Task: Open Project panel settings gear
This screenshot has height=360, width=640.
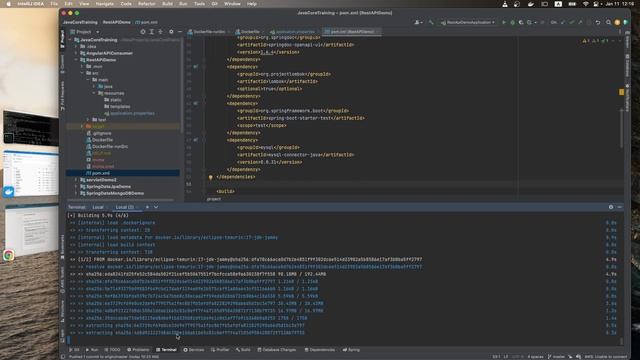Action: click(x=171, y=31)
